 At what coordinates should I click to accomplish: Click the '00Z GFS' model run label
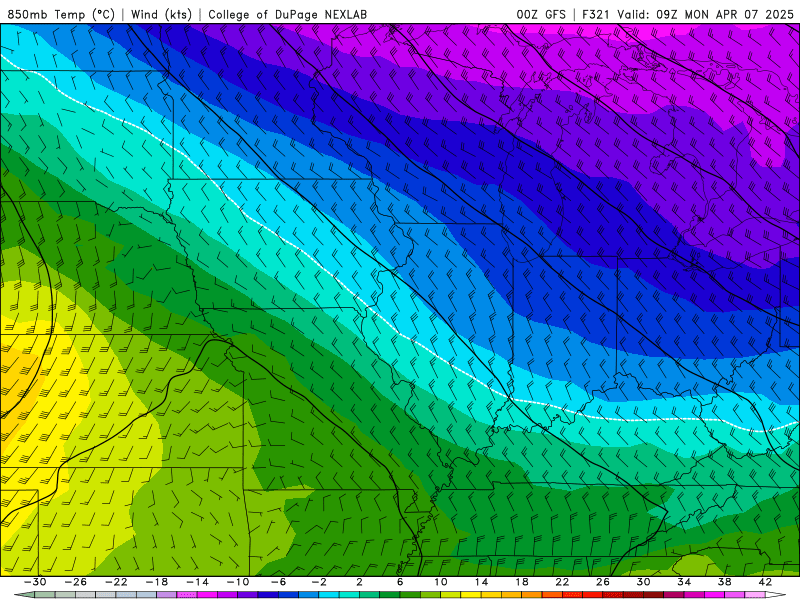tap(541, 14)
